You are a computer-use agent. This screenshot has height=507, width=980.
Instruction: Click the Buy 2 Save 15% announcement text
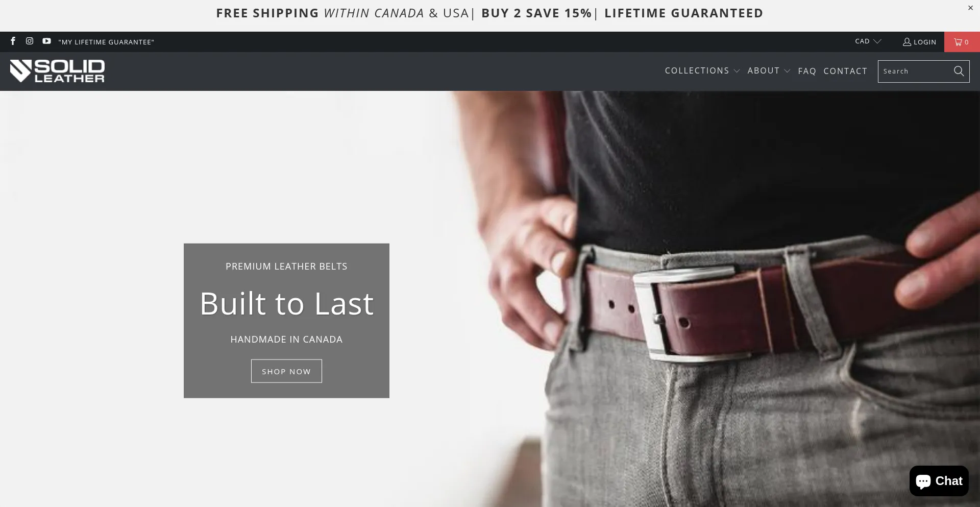click(536, 13)
